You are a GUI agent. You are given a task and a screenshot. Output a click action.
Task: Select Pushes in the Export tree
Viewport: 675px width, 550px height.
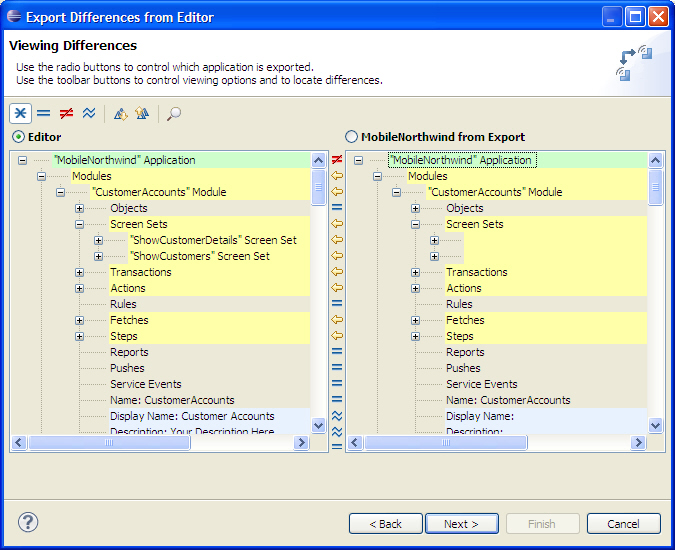[463, 368]
